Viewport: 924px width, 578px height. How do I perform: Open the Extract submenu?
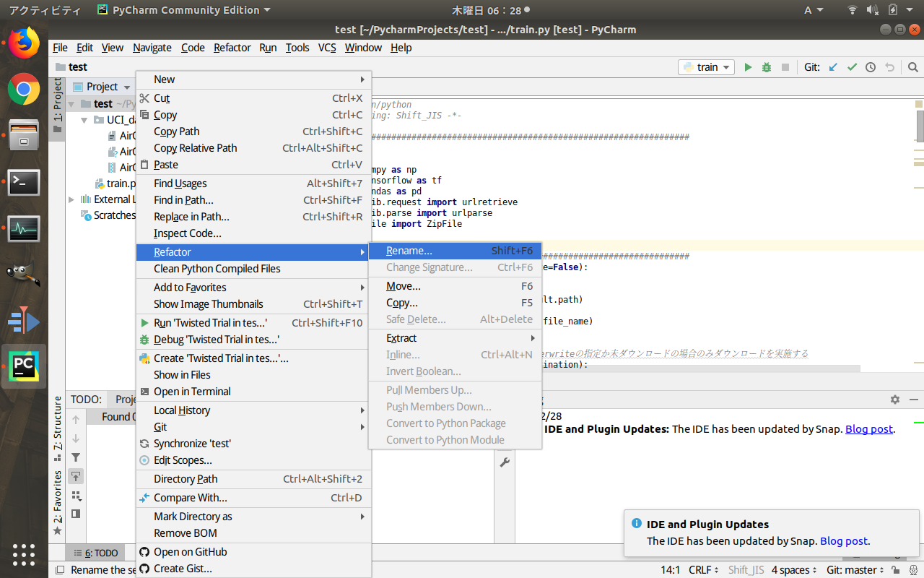point(455,338)
